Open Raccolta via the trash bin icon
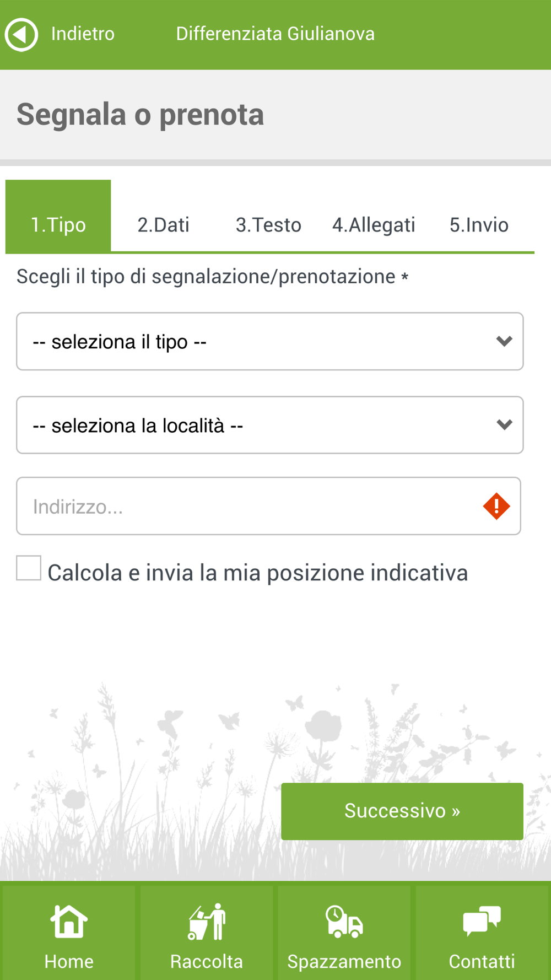Viewport: 551px width, 980px height. point(207,922)
